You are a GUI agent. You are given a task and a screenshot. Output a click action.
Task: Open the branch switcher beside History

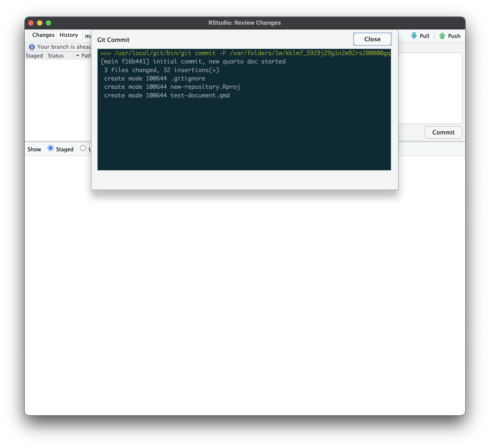click(88, 36)
